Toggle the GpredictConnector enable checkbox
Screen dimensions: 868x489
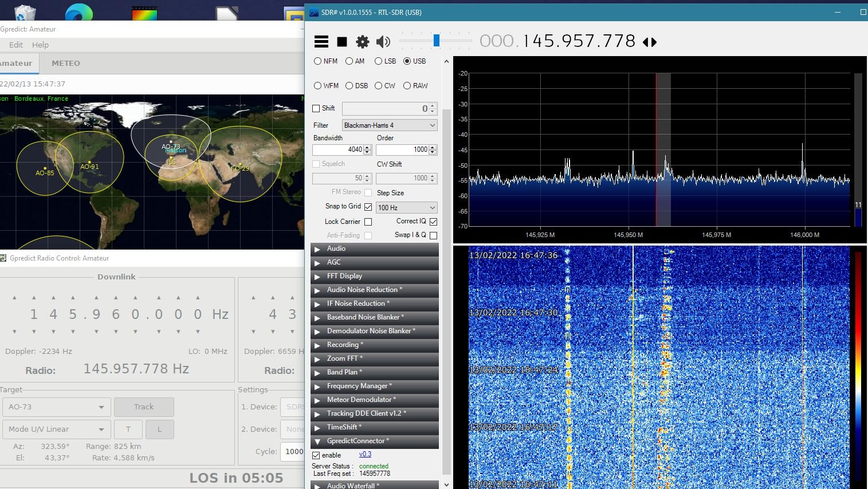pyautogui.click(x=316, y=455)
